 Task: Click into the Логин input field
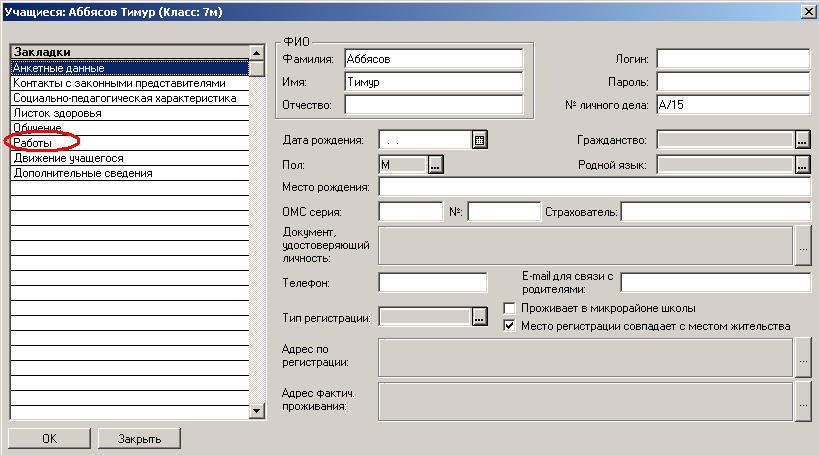tap(732, 59)
